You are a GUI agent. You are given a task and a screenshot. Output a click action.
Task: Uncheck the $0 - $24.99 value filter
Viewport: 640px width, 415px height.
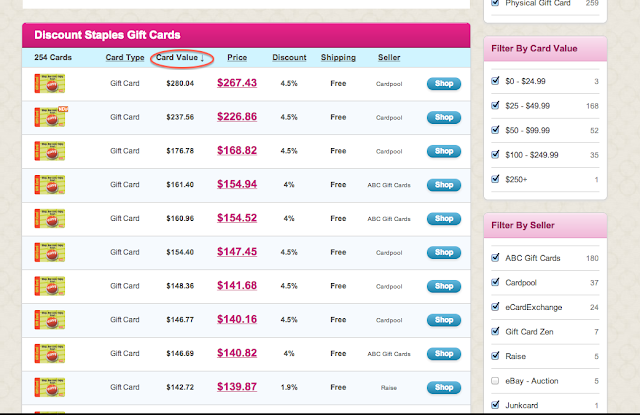495,81
